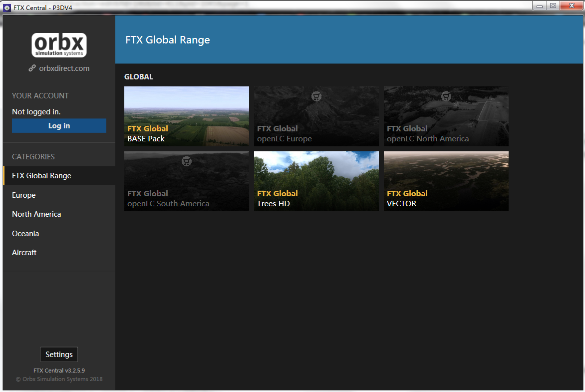Screen dimensions: 585x392
Task: Switch to the North America category
Action: pyautogui.click(x=59, y=214)
